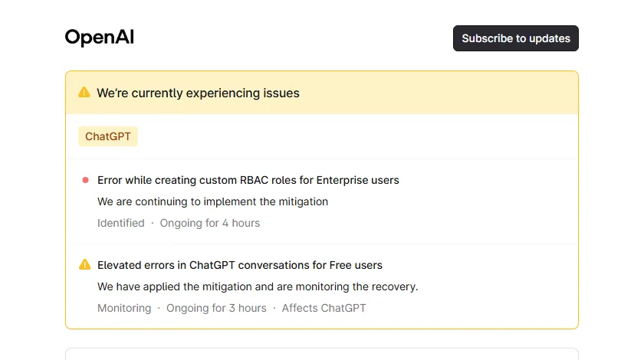Click 'Ongoing for 3 hours' text
The image size is (644, 360).
point(216,308)
